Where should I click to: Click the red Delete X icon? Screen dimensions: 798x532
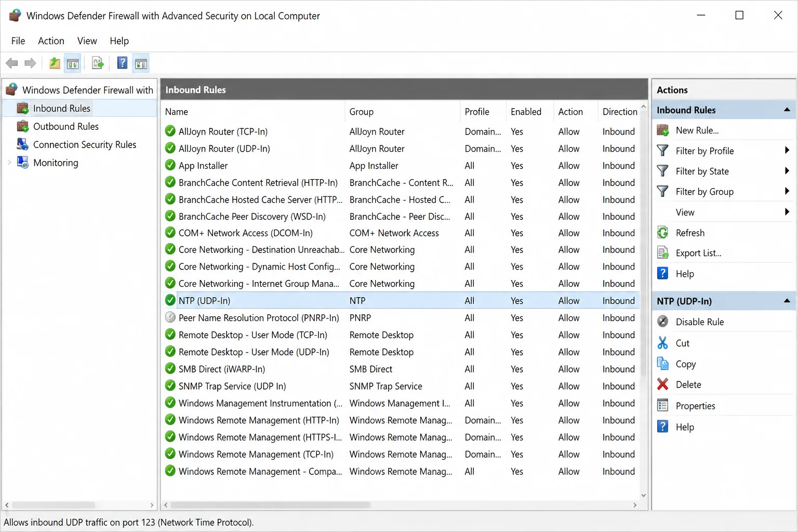click(663, 384)
